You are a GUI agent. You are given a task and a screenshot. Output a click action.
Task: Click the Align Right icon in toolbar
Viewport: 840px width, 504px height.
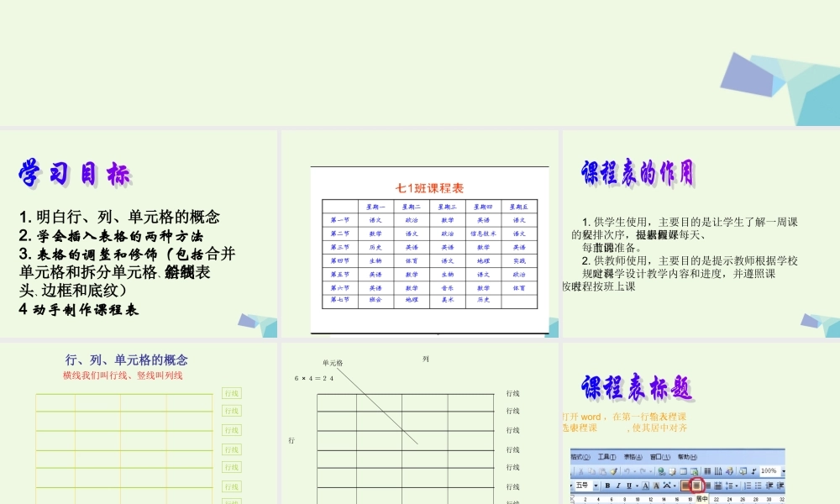click(x=707, y=486)
